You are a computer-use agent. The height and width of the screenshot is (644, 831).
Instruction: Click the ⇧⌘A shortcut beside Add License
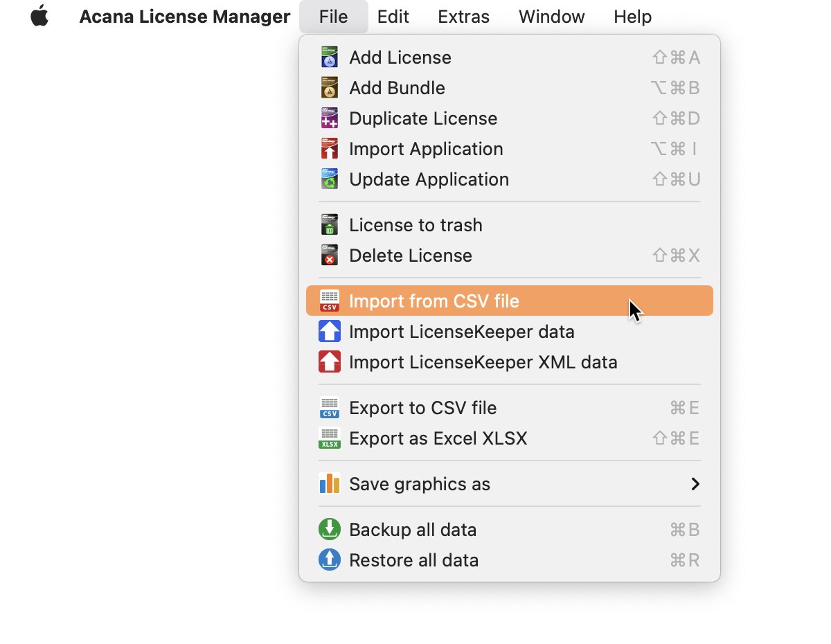[677, 57]
